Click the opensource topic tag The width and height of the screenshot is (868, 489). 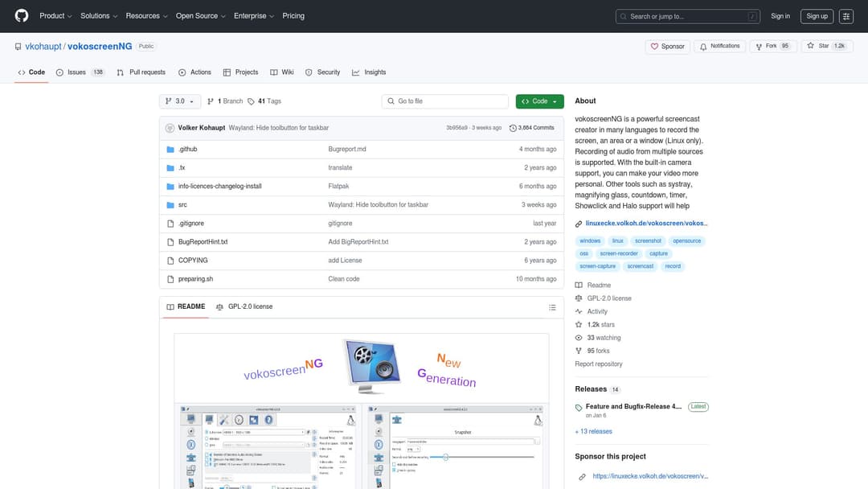686,241
